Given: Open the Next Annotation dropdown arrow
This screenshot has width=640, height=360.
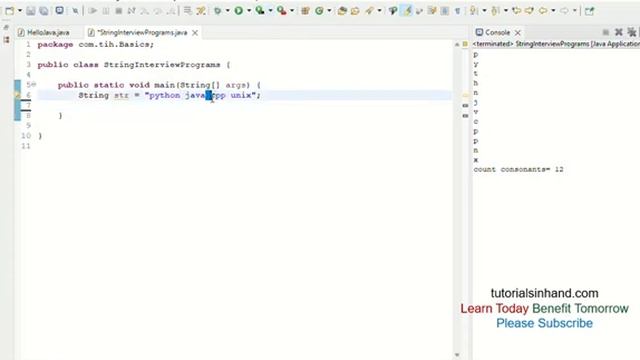Looking at the screenshot, I should pos(484,11).
